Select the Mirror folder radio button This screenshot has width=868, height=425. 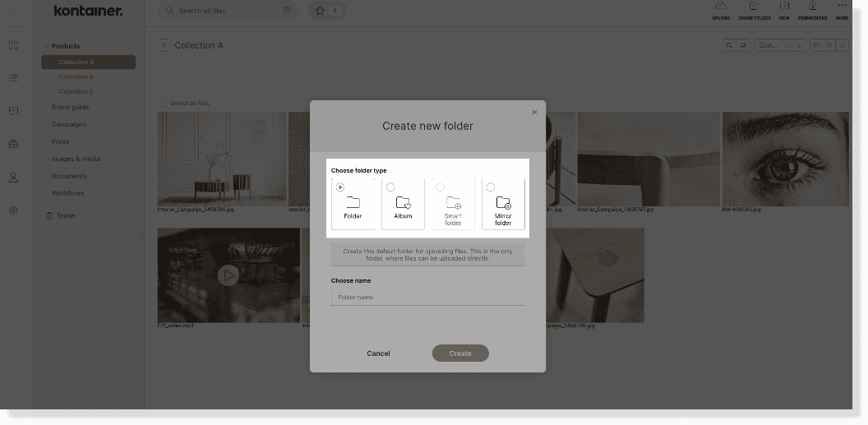pyautogui.click(x=491, y=187)
